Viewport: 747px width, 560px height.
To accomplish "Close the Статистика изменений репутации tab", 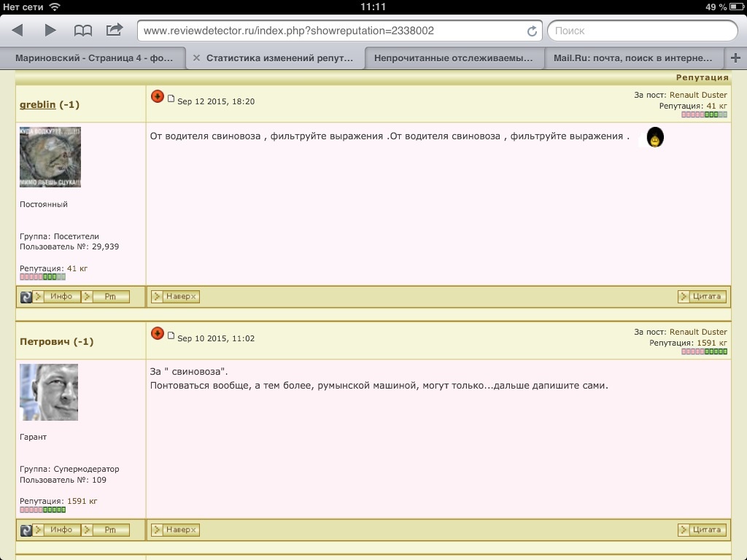I will pos(196,58).
